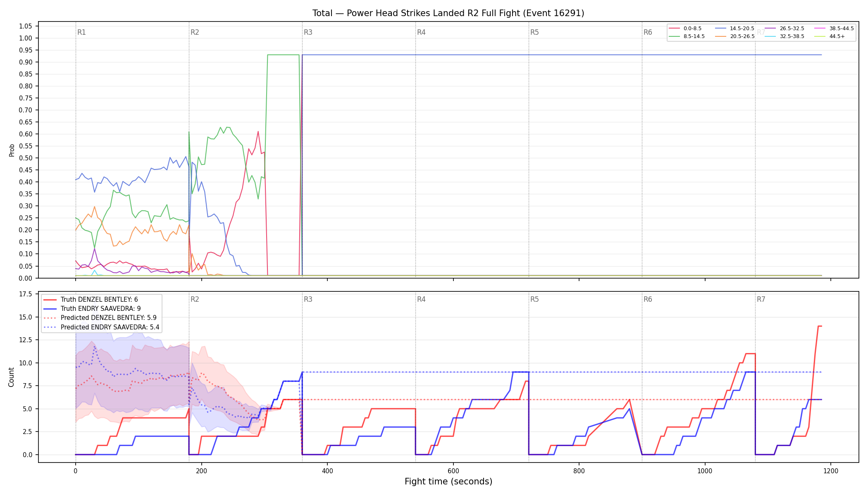Click the chart title text
868x496 pixels.
pyautogui.click(x=448, y=13)
